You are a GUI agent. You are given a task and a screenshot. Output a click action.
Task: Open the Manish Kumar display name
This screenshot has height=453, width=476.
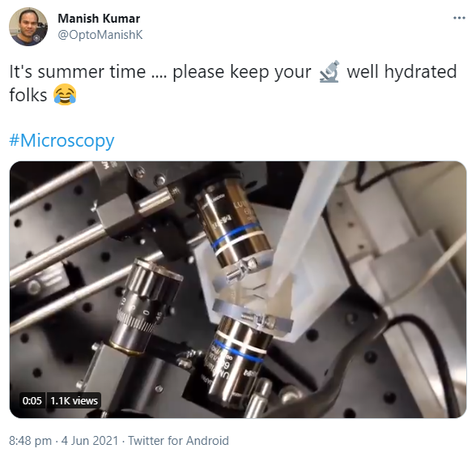(99, 19)
